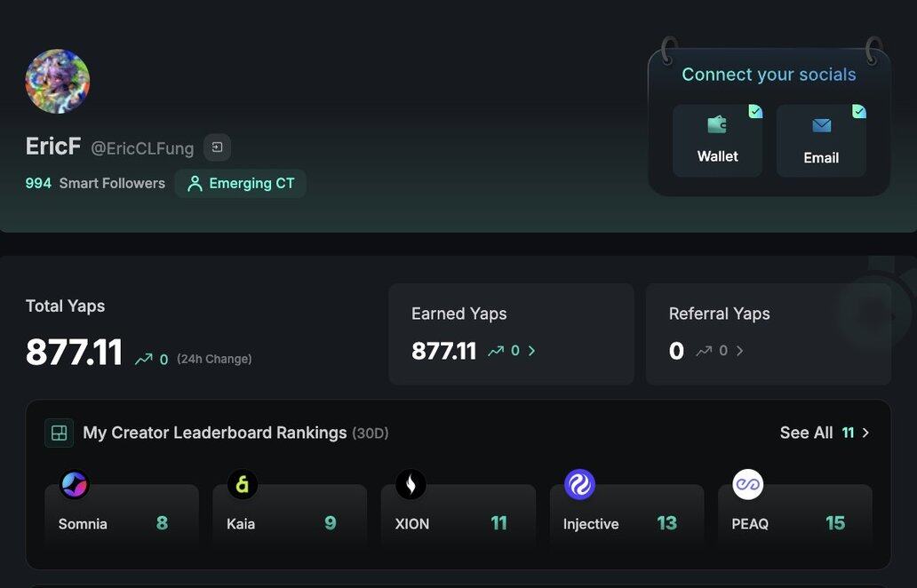
Task: Click the XION logo icon
Action: [411, 485]
